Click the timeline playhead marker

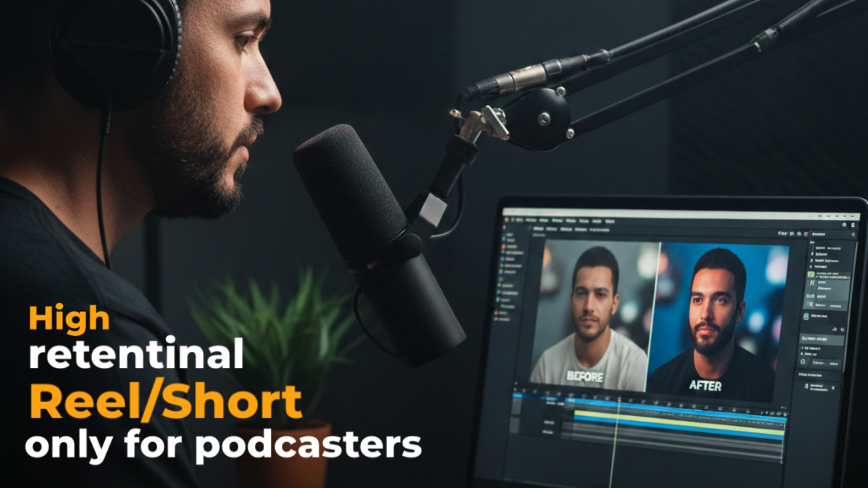click(619, 399)
